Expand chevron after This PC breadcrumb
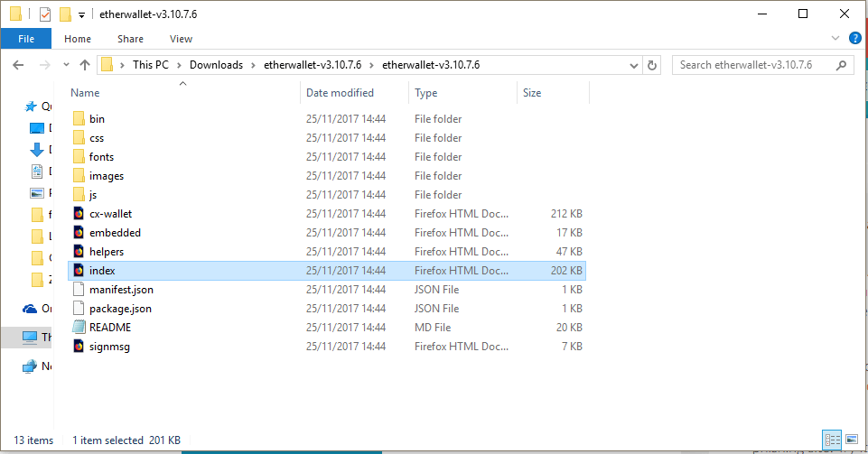Image resolution: width=868 pixels, height=454 pixels. point(180,65)
